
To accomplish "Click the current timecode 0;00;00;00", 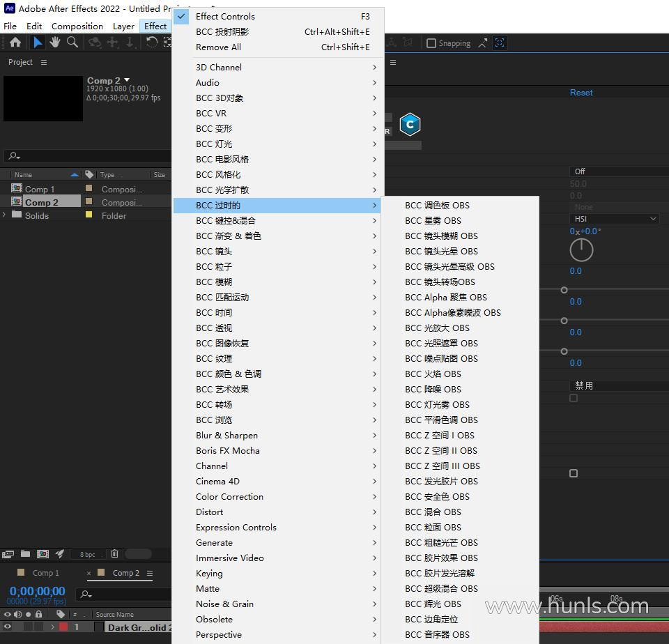I will (x=38, y=591).
